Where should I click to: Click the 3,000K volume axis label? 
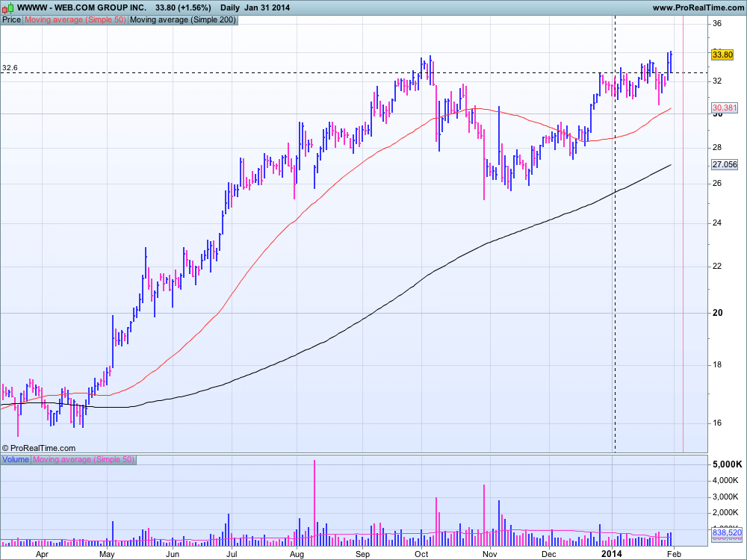pos(725,497)
